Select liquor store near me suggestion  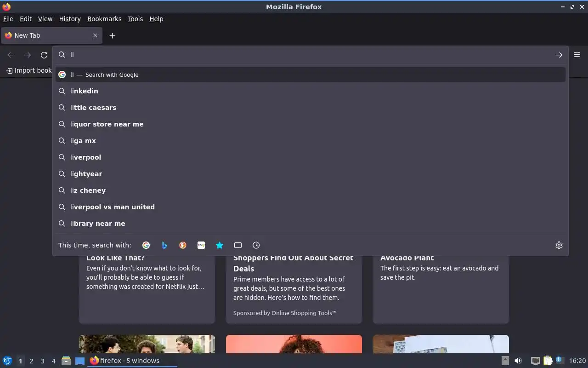[x=311, y=124]
